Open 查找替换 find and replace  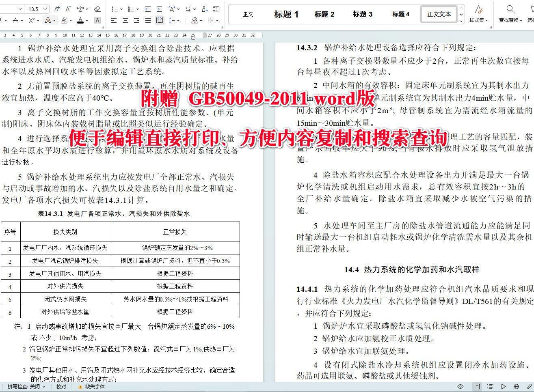[x=510, y=14]
